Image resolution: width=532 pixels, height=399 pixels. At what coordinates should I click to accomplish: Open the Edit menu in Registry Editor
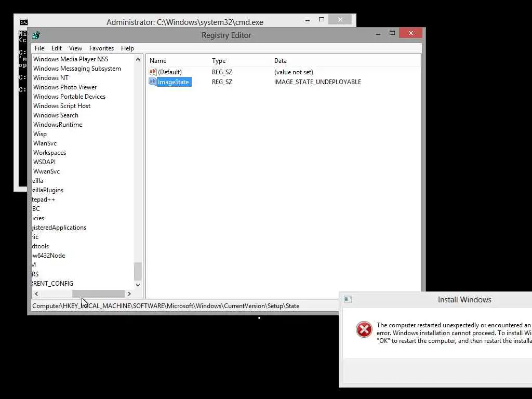coord(56,48)
